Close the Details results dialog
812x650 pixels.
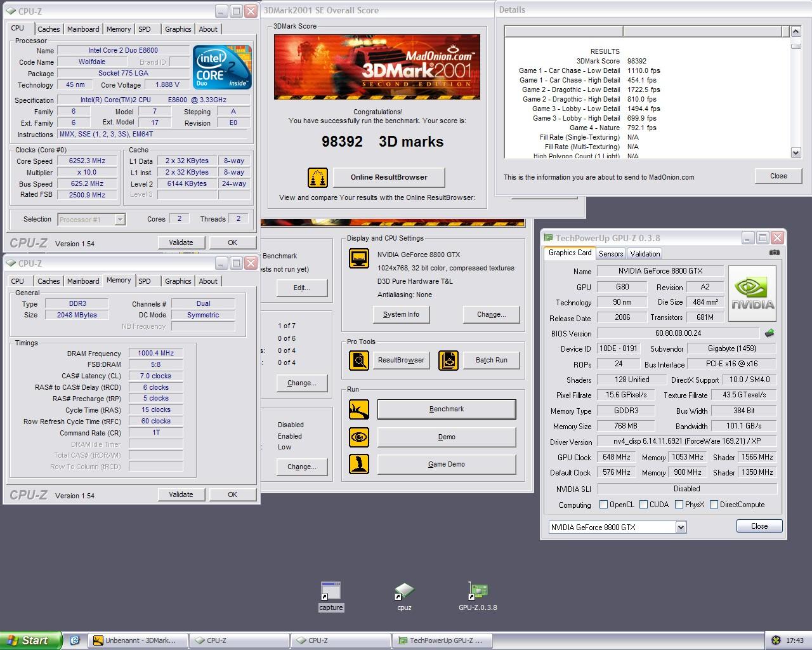[x=778, y=176]
